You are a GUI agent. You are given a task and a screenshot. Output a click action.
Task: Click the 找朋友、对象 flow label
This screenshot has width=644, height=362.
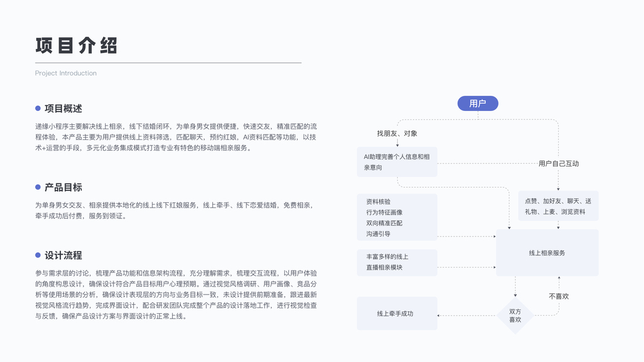click(397, 133)
